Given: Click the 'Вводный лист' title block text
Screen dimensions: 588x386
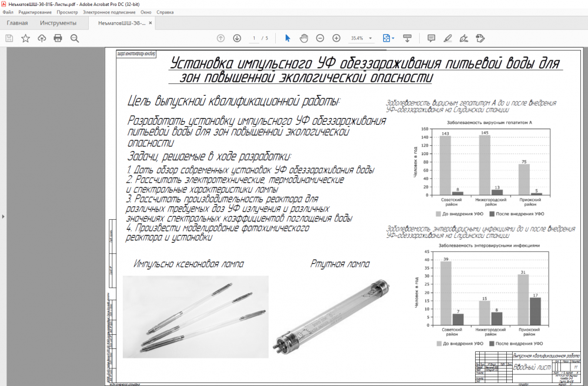Looking at the screenshot, I should (532, 367).
